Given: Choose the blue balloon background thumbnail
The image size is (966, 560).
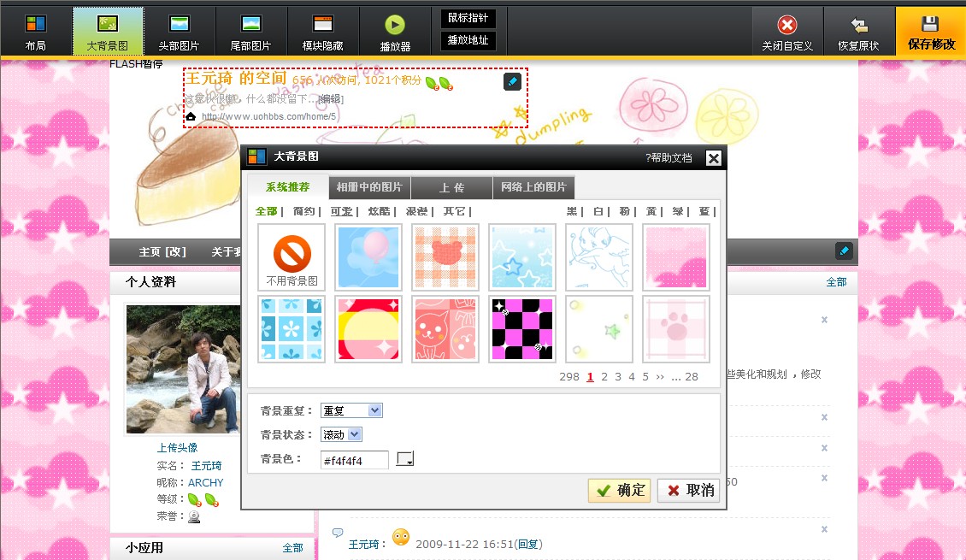Looking at the screenshot, I should [x=368, y=256].
